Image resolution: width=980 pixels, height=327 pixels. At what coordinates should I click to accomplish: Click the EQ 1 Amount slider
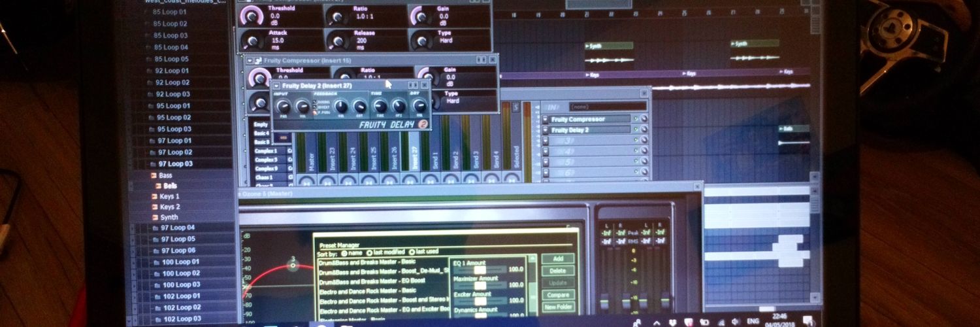tap(480, 269)
